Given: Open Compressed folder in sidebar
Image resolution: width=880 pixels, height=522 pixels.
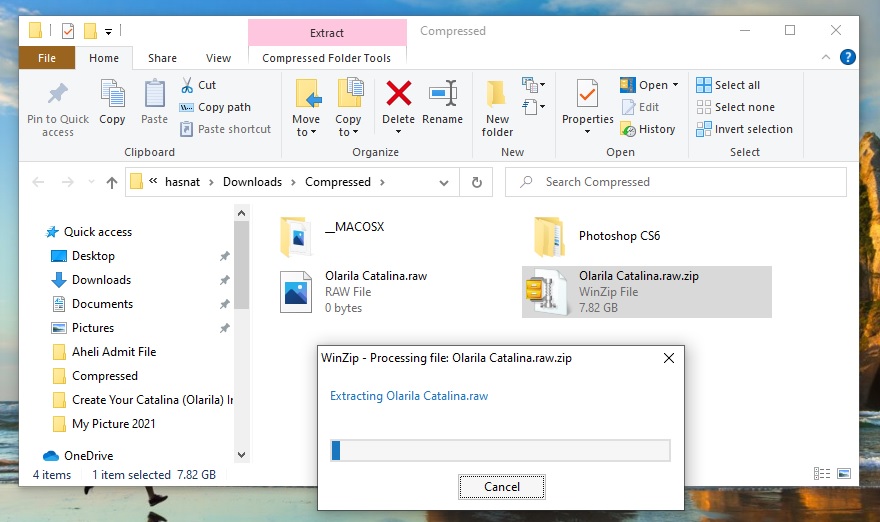Looking at the screenshot, I should (x=104, y=376).
